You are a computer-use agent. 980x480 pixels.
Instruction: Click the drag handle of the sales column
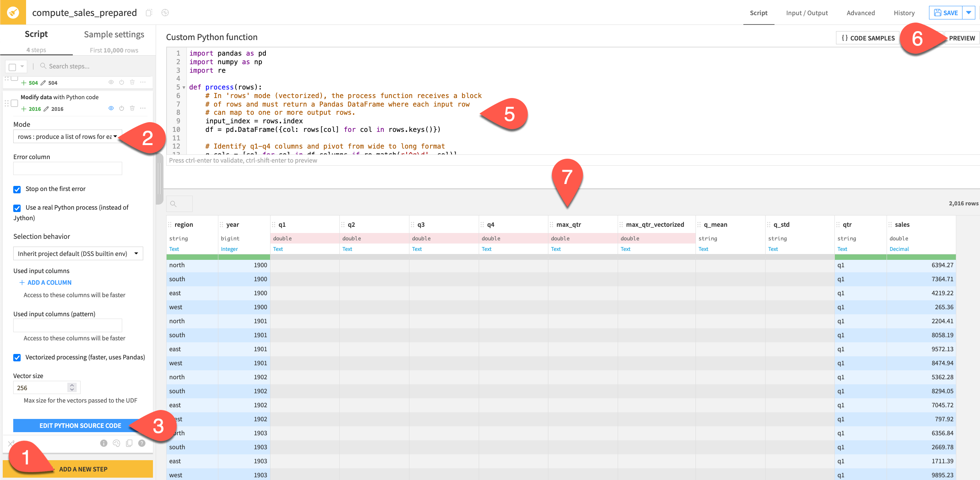pos(890,224)
